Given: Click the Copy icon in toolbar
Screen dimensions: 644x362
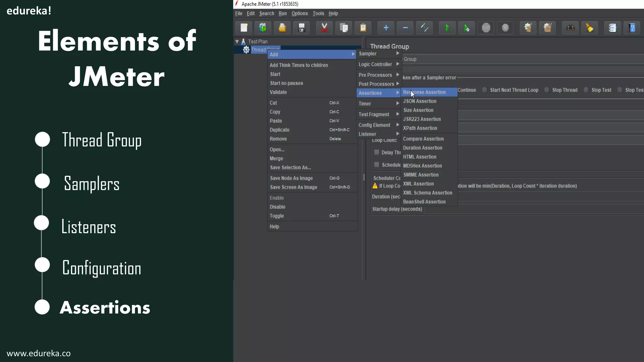Looking at the screenshot, I should pos(344,28).
